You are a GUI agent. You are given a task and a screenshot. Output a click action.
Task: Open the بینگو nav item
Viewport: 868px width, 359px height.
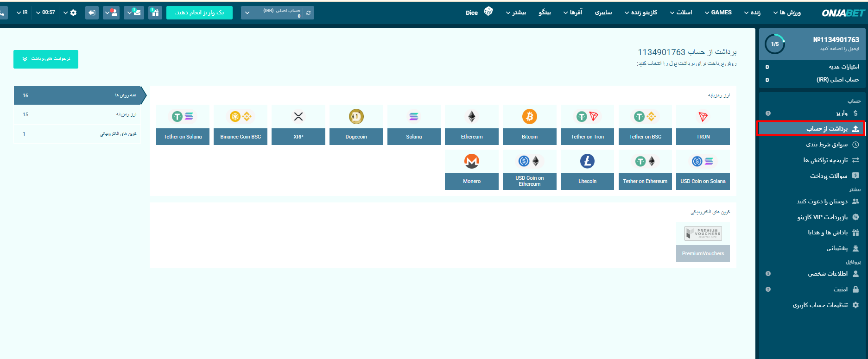(x=545, y=13)
